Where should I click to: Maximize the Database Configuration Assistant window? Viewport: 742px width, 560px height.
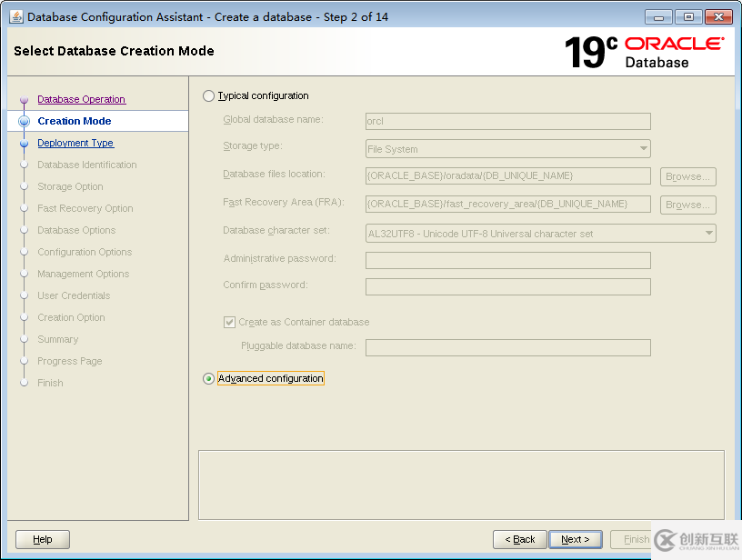688,17
